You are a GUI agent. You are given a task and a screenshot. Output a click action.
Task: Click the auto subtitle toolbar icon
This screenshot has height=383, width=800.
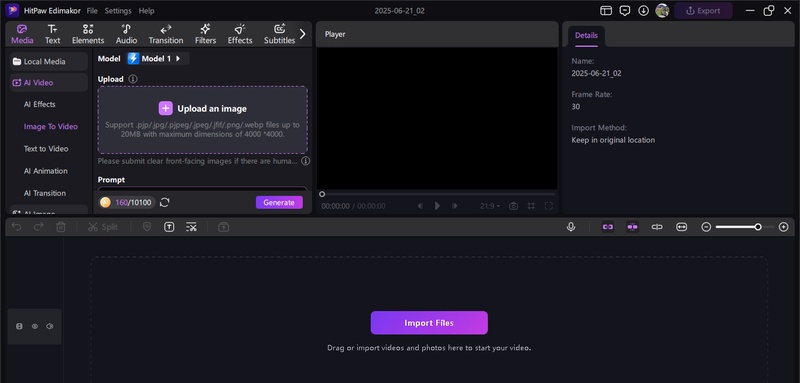[x=191, y=227]
